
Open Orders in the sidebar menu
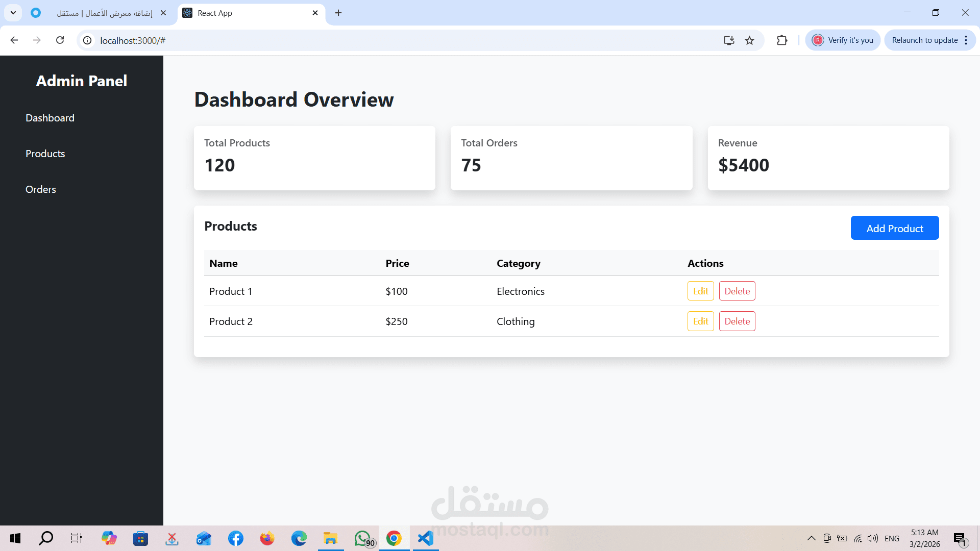pyautogui.click(x=41, y=189)
